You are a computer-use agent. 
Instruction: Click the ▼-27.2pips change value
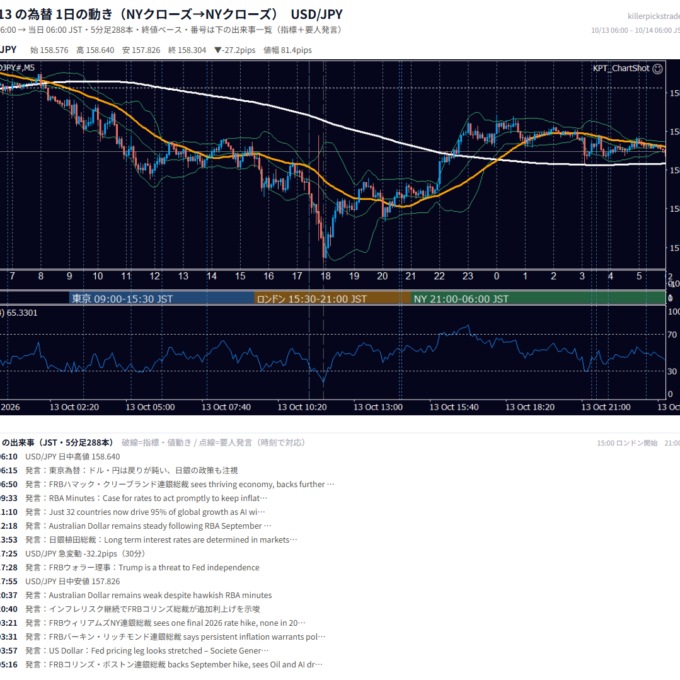[x=235, y=50]
